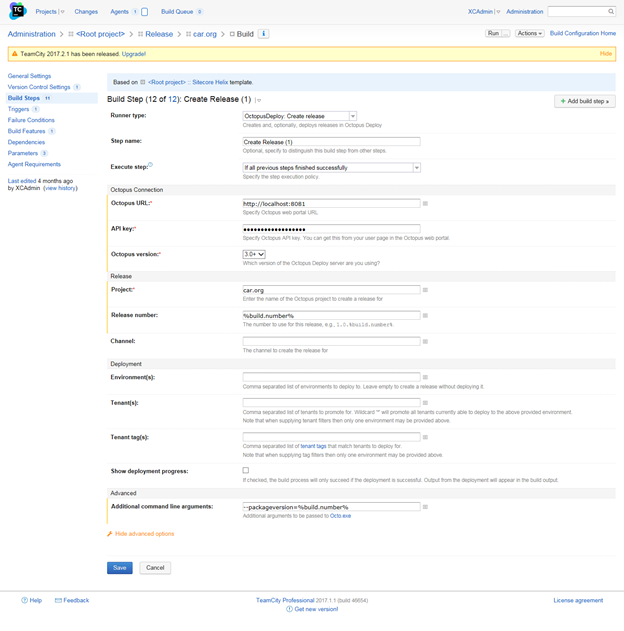The height and width of the screenshot is (631, 624).
Task: Click the Run button
Action: point(493,33)
